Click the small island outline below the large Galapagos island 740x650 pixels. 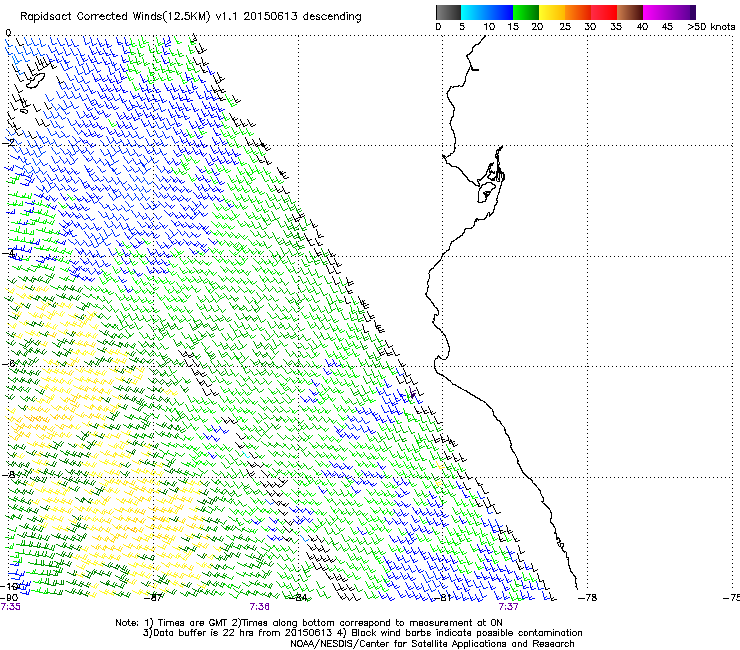[x=24, y=111]
